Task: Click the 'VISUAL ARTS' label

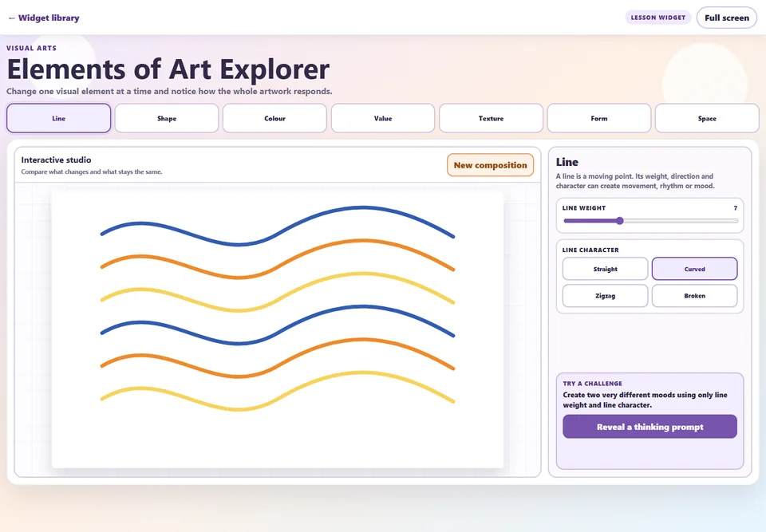Action: pyautogui.click(x=31, y=48)
